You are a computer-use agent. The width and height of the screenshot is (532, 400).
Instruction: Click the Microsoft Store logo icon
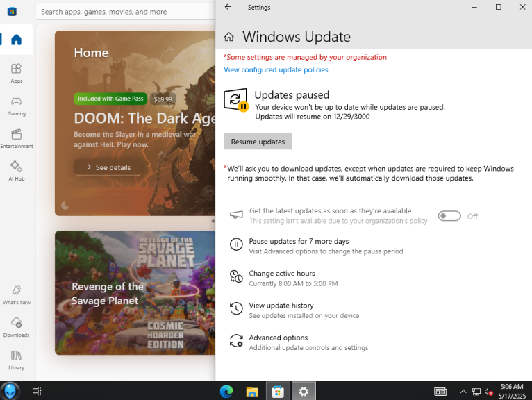point(12,12)
